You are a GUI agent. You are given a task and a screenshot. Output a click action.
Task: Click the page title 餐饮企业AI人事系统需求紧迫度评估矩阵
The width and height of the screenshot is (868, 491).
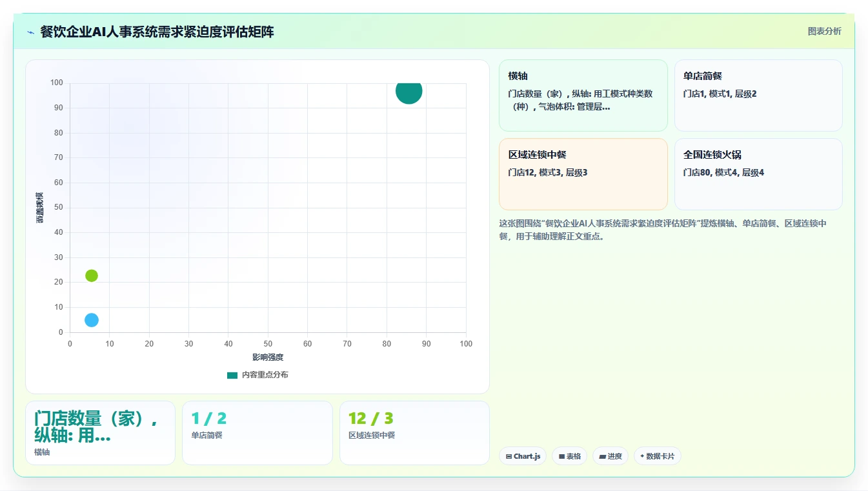157,32
